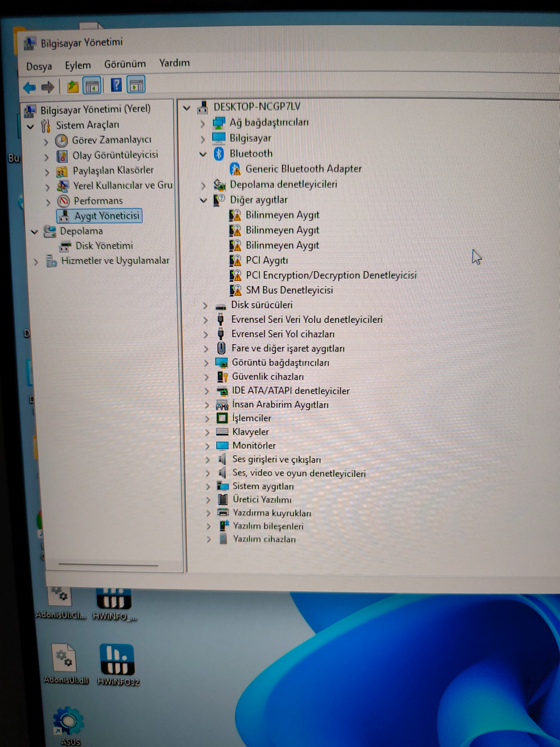Screen dimensions: 560x747
Task: Expand the Paylaşılan Klasörler node
Action: tap(47, 172)
